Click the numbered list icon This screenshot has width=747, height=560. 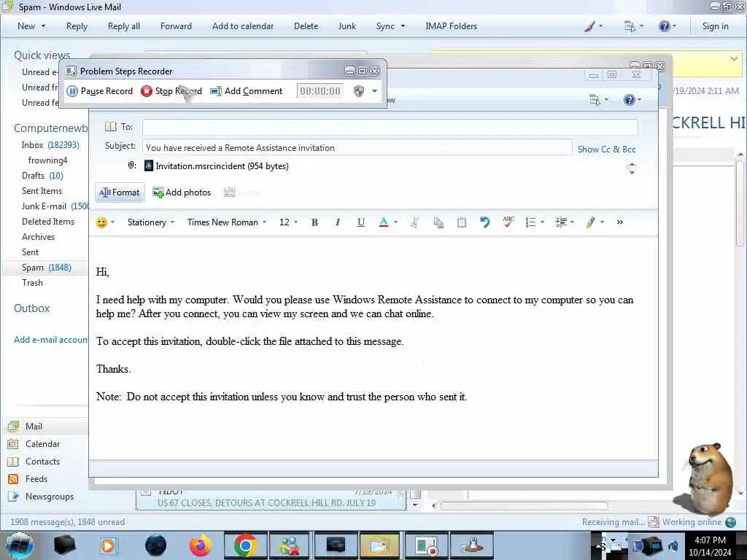530,222
